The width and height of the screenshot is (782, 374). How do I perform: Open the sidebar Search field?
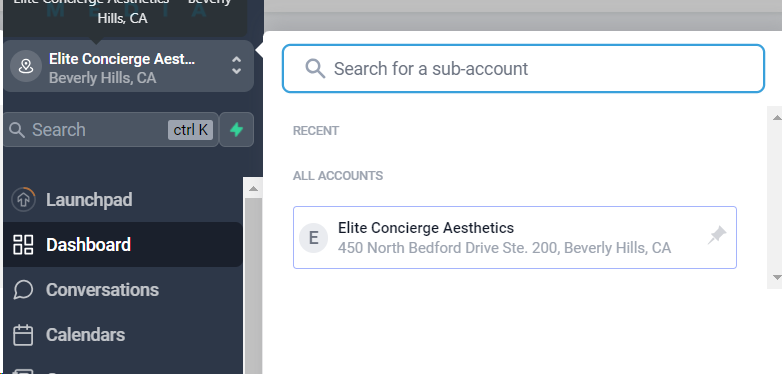coord(111,130)
